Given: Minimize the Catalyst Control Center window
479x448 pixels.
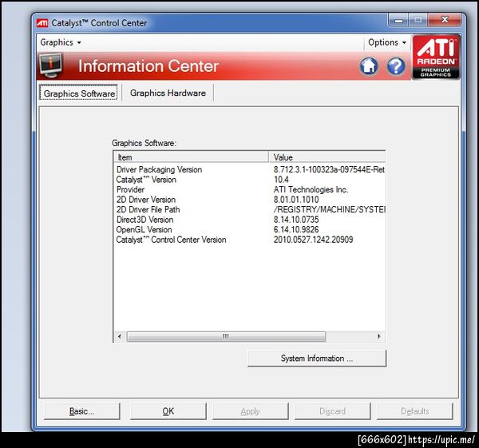Looking at the screenshot, I should (398, 20).
